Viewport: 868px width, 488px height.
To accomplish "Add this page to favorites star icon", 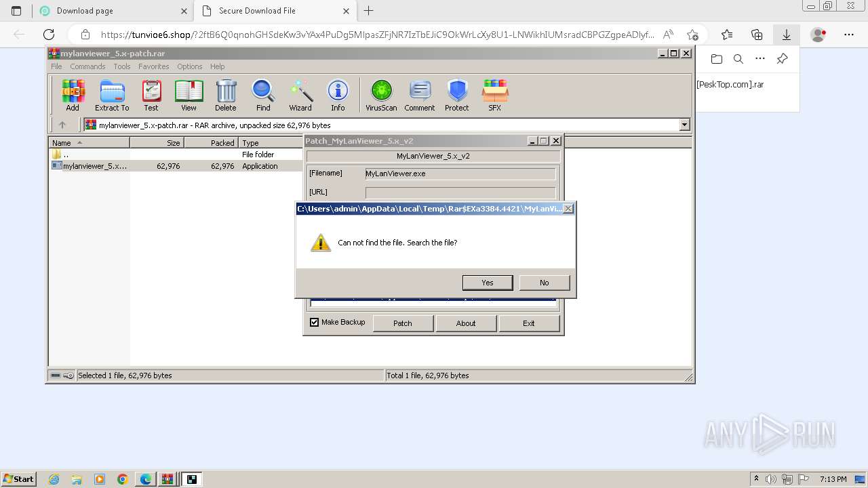I will coord(692,35).
